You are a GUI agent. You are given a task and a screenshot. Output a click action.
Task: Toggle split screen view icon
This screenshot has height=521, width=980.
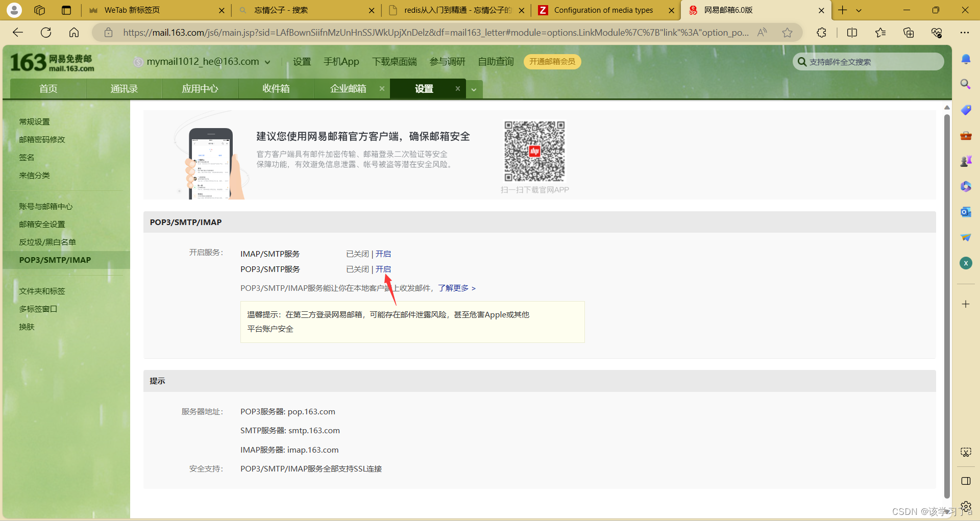pos(852,33)
